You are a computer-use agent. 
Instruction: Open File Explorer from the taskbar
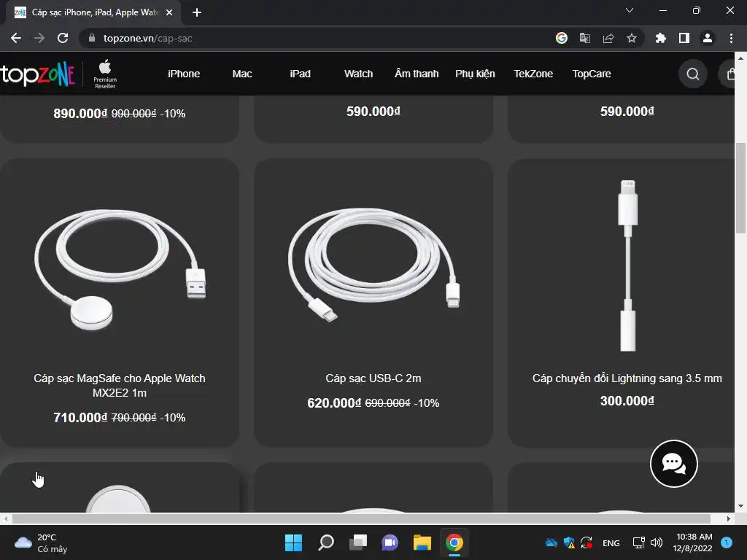(x=422, y=542)
